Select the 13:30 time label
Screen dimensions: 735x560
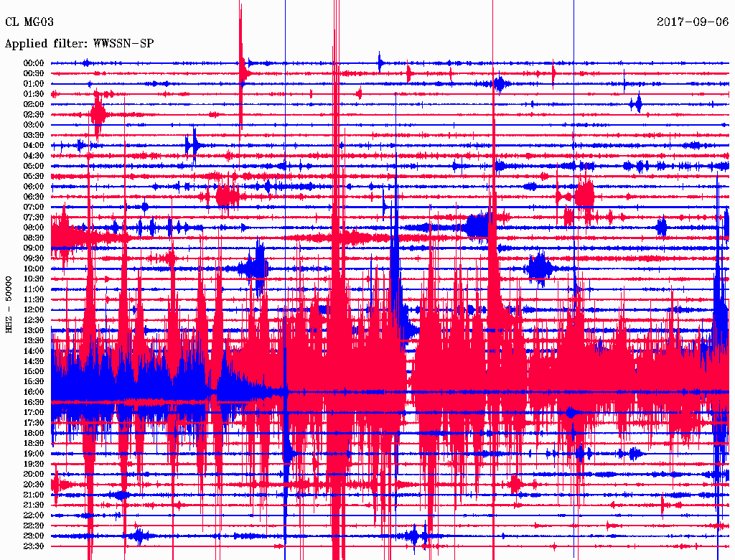pyautogui.click(x=34, y=340)
